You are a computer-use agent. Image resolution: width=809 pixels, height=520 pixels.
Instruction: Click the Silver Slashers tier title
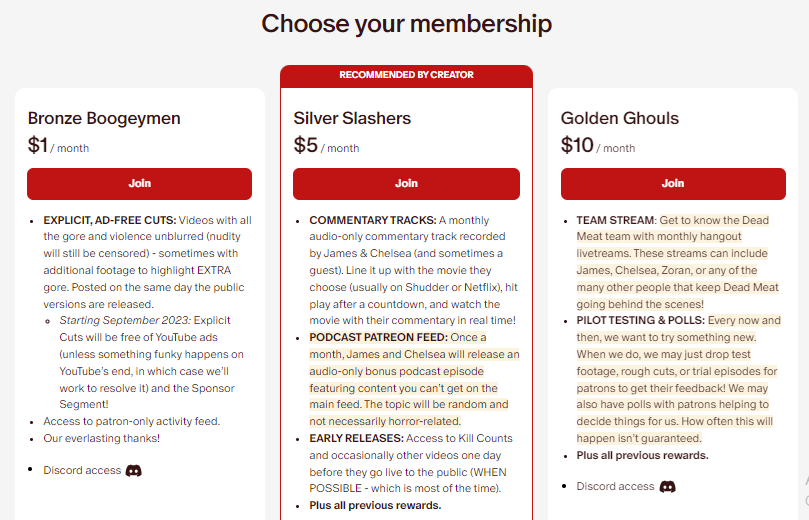click(x=352, y=118)
